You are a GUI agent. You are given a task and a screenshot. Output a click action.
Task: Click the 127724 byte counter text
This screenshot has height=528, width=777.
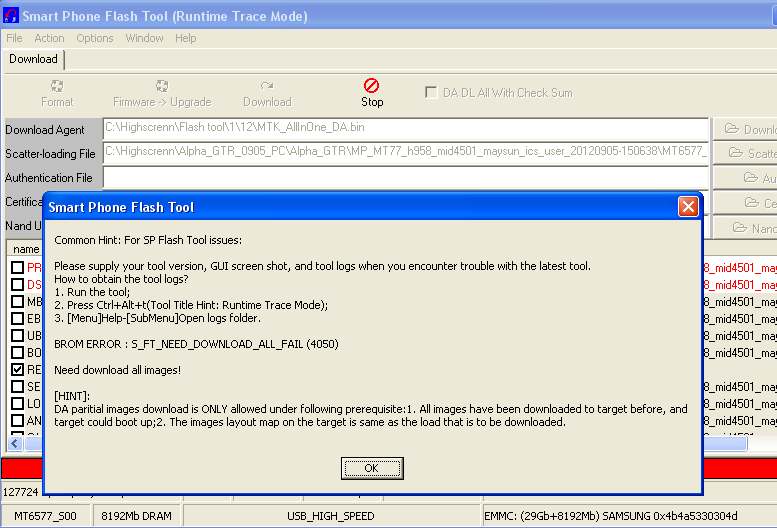(x=20, y=492)
